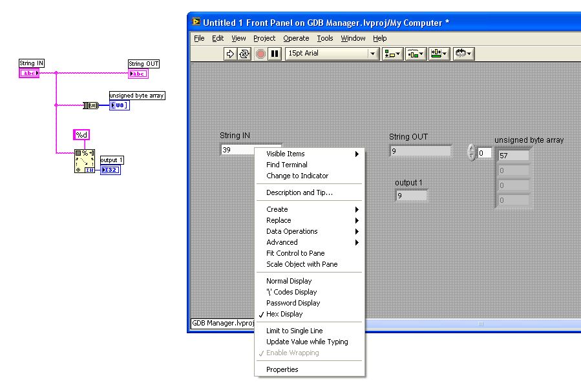Open the Resize Objects toolbar dropdown
This screenshot has height=392, width=581.
[x=439, y=54]
